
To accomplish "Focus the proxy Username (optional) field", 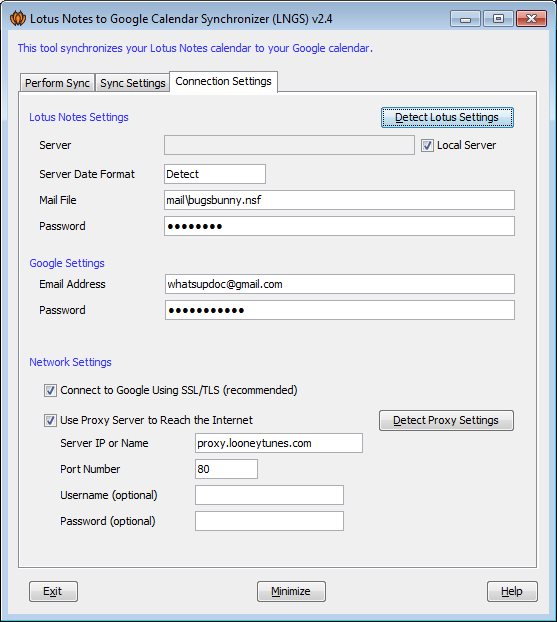I will 269,495.
